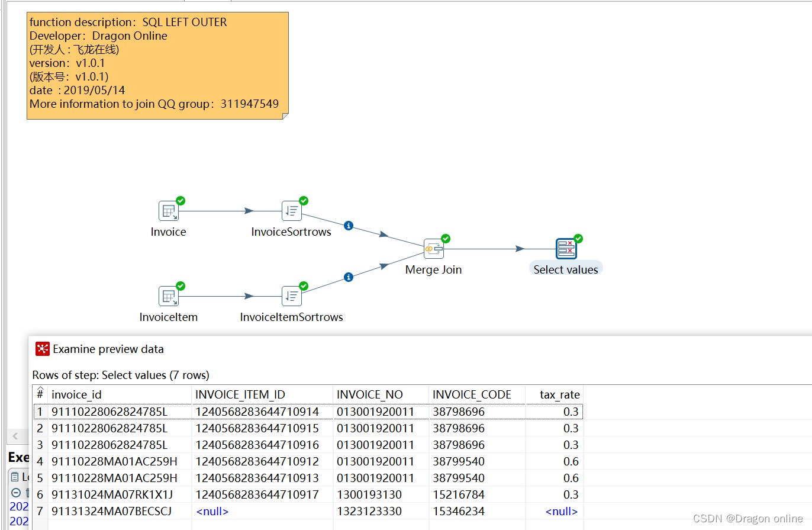Sort by the INVOICE_ITEM_ID column header
The width and height of the screenshot is (812, 530).
coord(263,394)
